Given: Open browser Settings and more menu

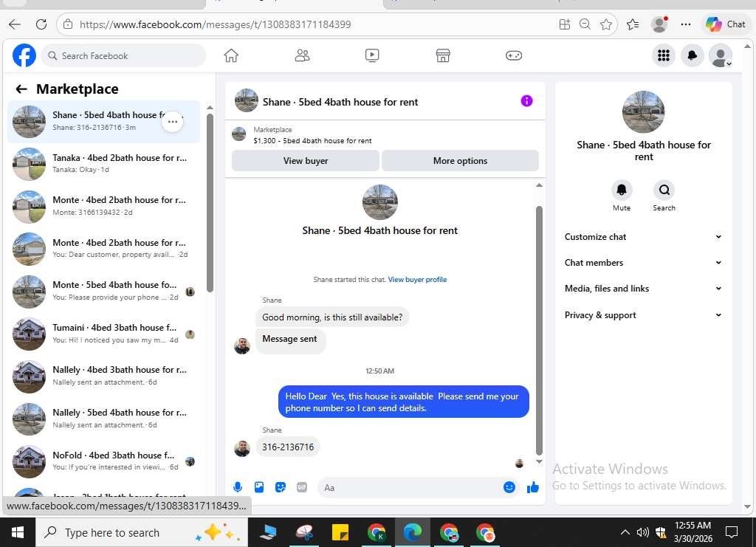Looking at the screenshot, I should point(686,24).
